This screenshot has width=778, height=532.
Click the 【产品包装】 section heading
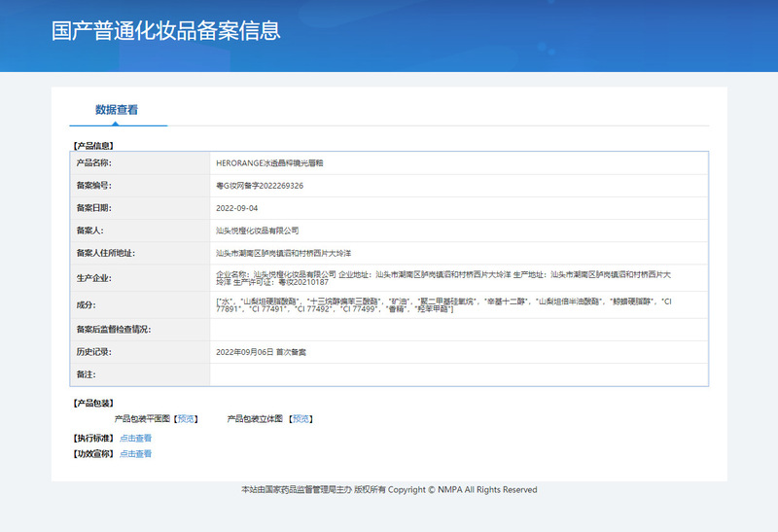point(93,403)
